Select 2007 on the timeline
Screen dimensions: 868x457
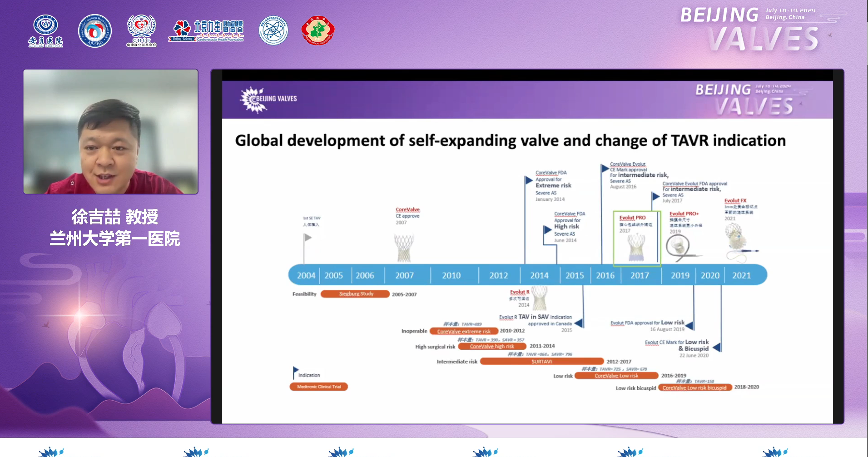404,275
